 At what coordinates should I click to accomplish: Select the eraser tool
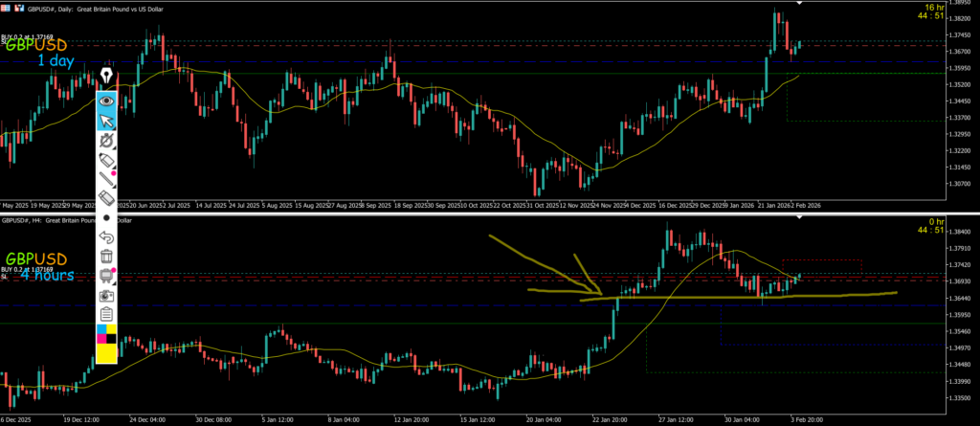[107, 197]
